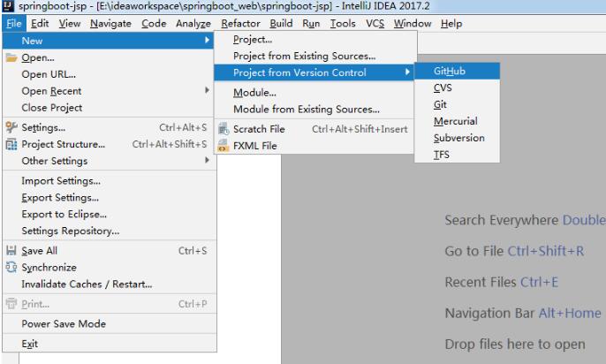Select CVS in version control list
The image size is (606, 364).
point(457,87)
